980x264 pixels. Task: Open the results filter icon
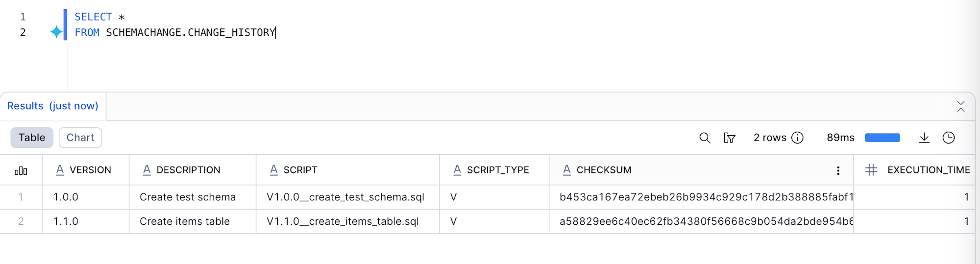click(729, 138)
